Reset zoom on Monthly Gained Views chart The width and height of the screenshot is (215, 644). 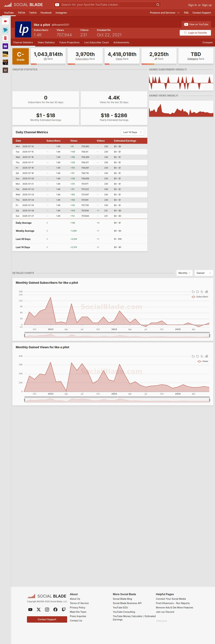coord(197,356)
